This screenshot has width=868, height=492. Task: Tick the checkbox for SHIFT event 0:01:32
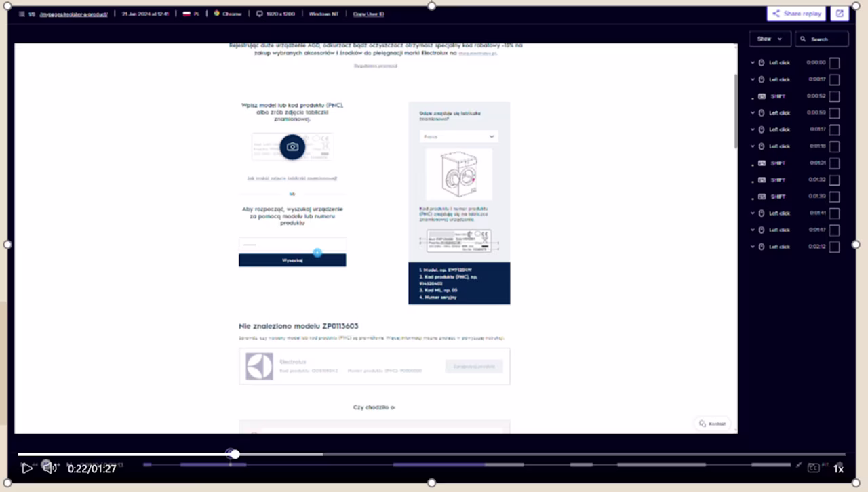[835, 180]
